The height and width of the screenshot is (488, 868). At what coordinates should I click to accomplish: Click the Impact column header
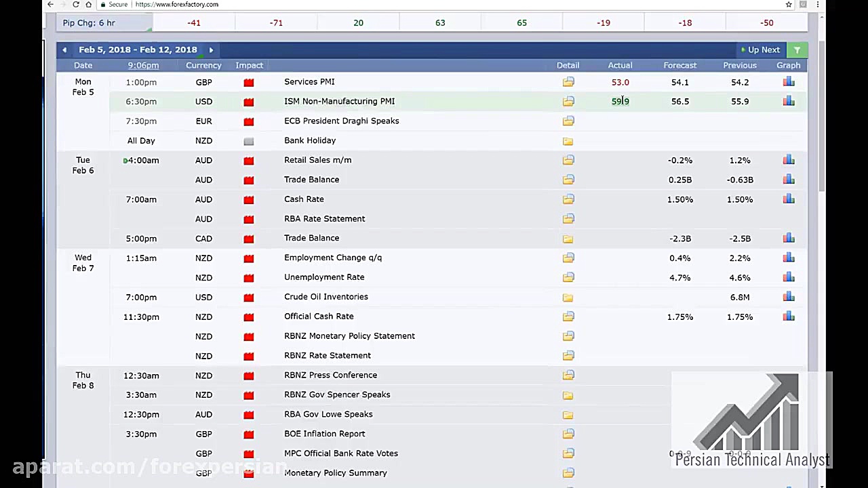click(x=249, y=65)
